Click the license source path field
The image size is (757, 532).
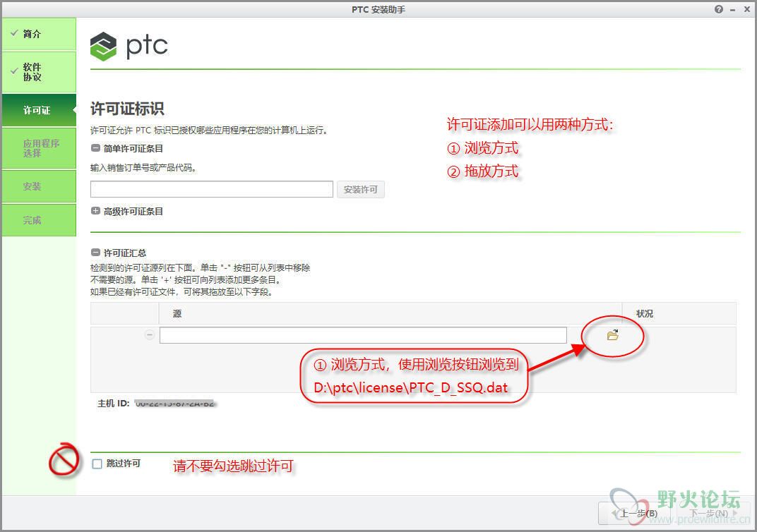(x=363, y=335)
